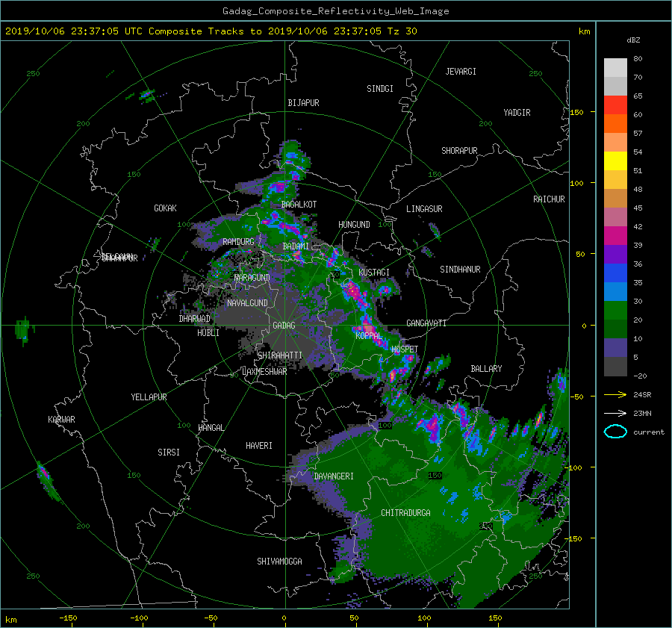Click the BALLARY city label
This screenshot has height=628, width=672.
(x=486, y=369)
